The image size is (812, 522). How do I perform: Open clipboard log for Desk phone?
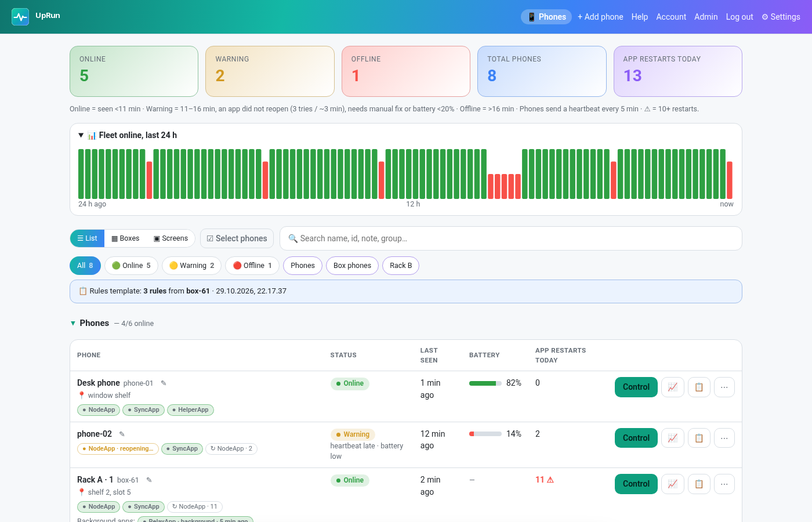699,387
